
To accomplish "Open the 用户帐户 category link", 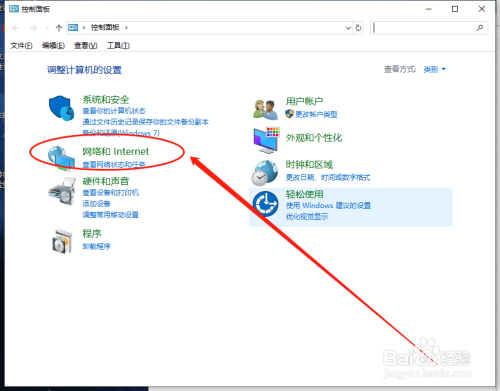I will point(304,101).
